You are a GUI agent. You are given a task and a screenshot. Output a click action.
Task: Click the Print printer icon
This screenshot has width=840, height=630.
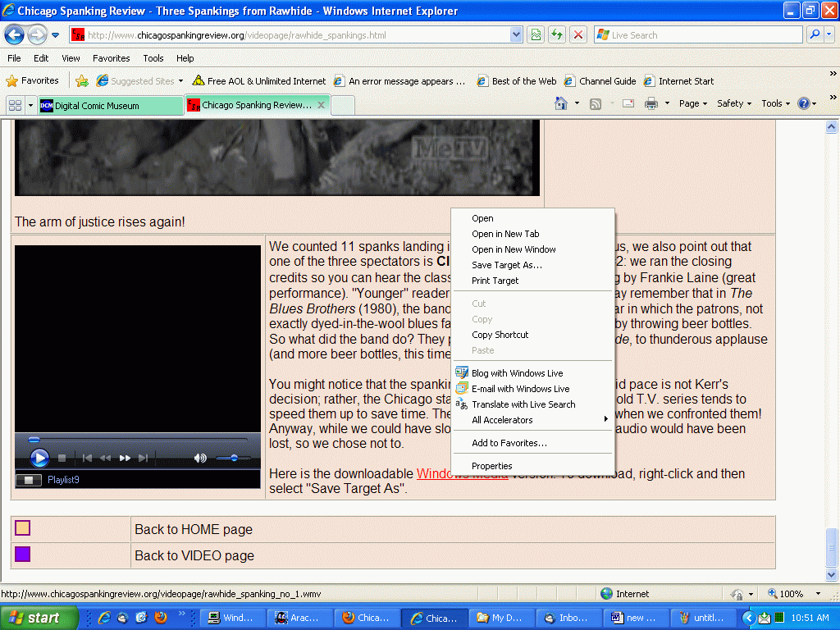click(x=651, y=103)
